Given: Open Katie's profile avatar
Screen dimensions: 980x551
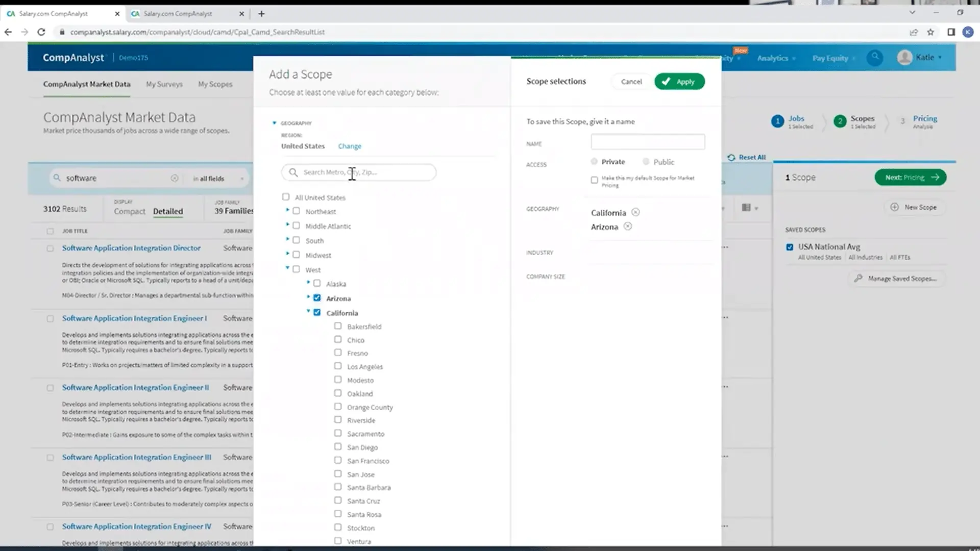Looking at the screenshot, I should 904,58.
